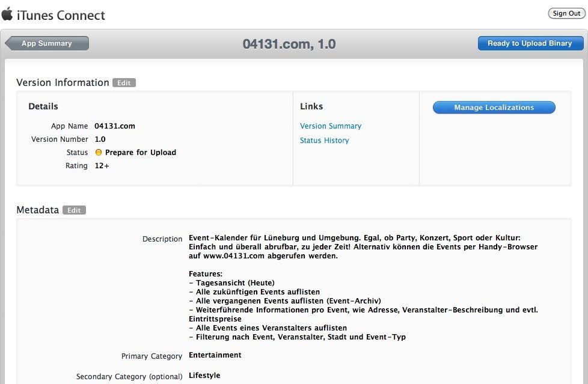Click the line starting Event-Kalender für Lüneburg

click(355, 238)
